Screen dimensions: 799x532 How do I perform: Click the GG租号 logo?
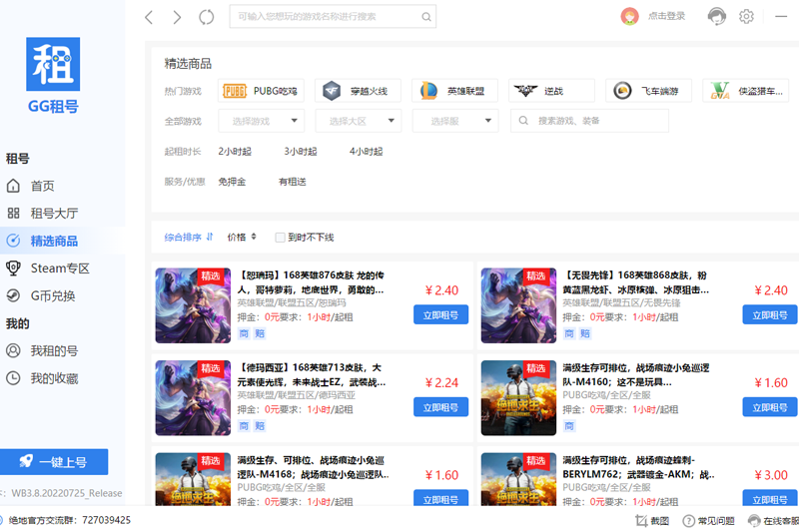point(53,75)
